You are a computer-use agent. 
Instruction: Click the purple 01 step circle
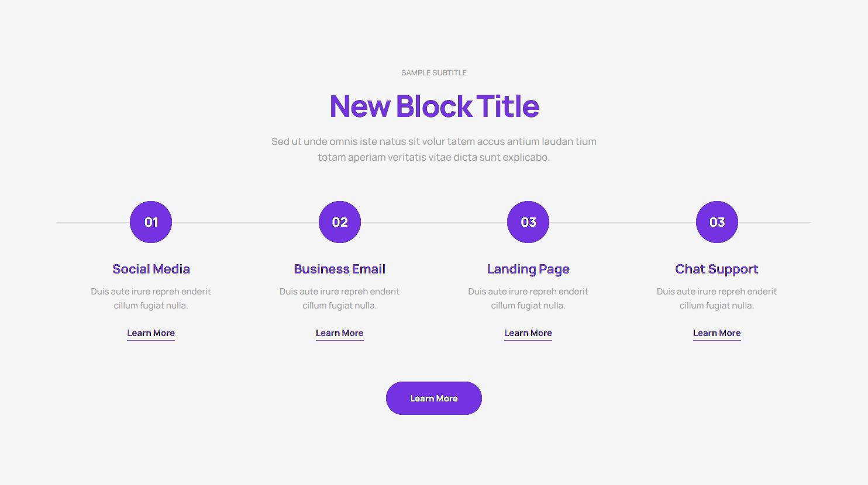(x=151, y=222)
